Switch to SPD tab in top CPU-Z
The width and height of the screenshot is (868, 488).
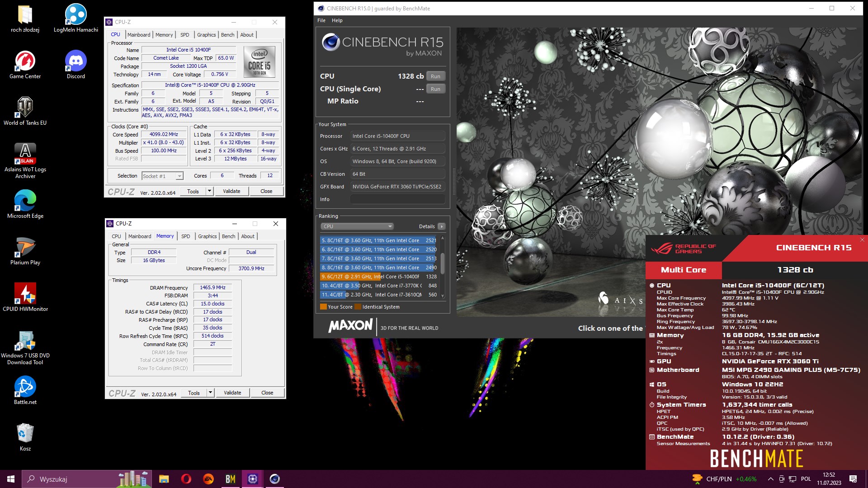click(185, 35)
